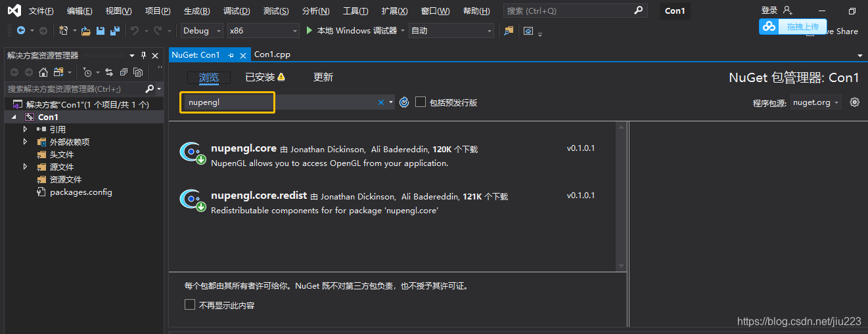Click the find in files toolbar icon
868x334 pixels.
click(x=509, y=31)
